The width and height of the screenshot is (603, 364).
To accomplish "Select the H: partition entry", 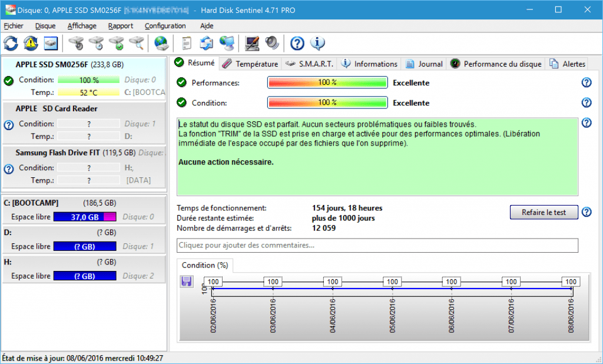I will click(84, 269).
